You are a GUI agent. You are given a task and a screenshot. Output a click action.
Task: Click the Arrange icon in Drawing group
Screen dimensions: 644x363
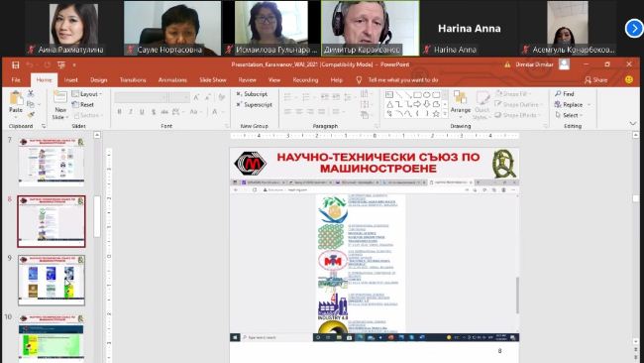(460, 98)
